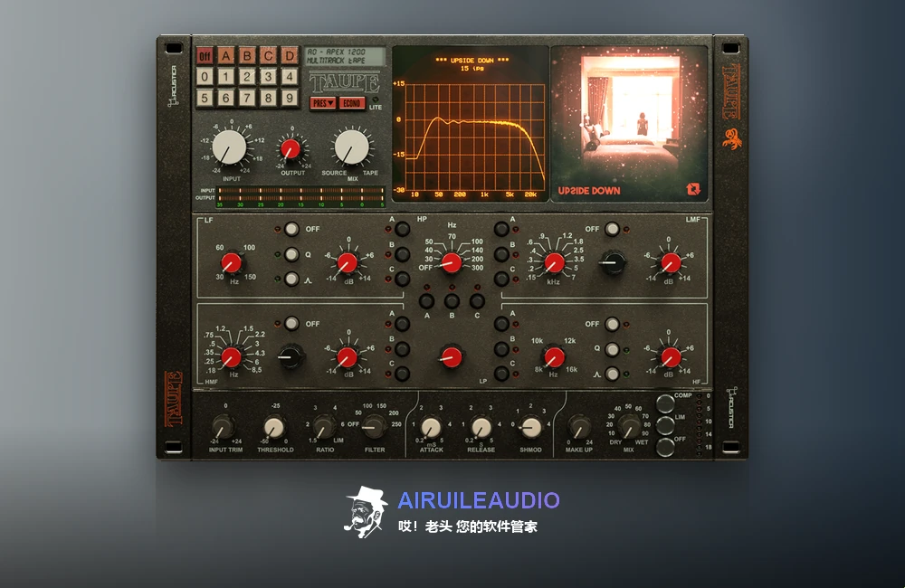Click the LMF gain dB knob
This screenshot has height=588, width=905.
[x=671, y=263]
